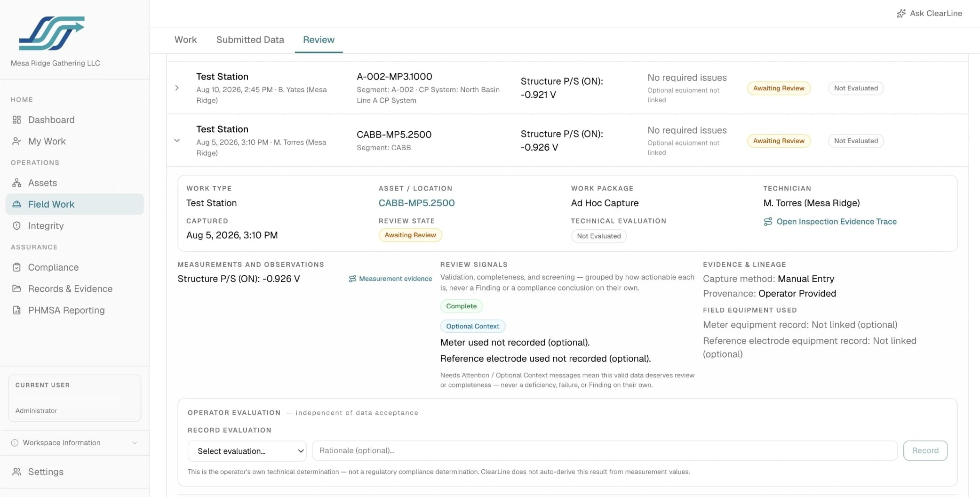The width and height of the screenshot is (980, 497).
Task: Click the Structure P/S (ON): -0.921 V value
Action: 562,88
